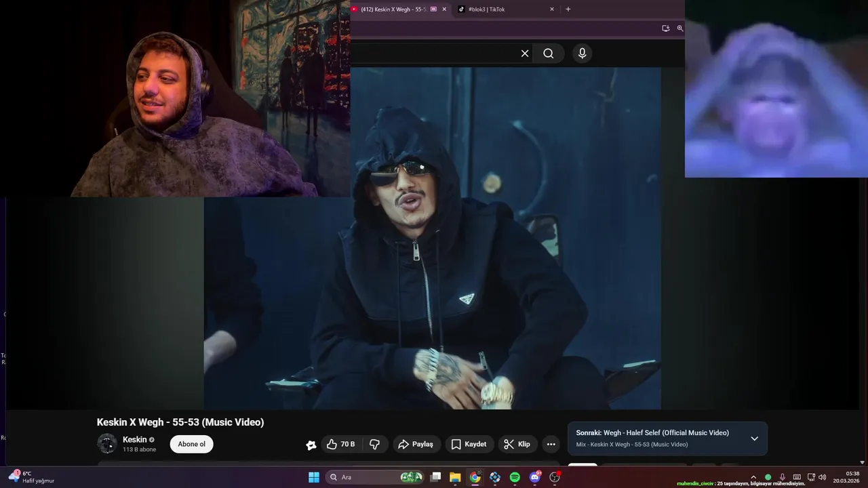Click the webcam overlay of streamer
868x488 pixels.
[175, 98]
